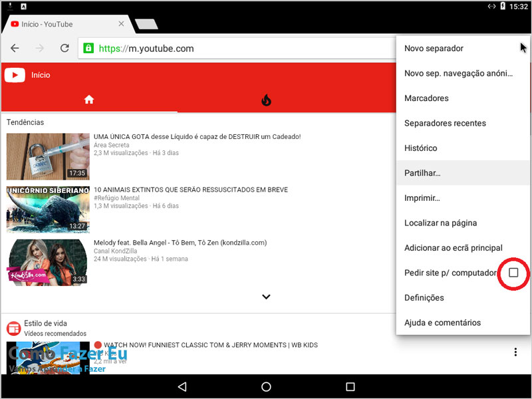Expand more trending videos with the chevron
The width and height of the screenshot is (532, 399).
267,297
